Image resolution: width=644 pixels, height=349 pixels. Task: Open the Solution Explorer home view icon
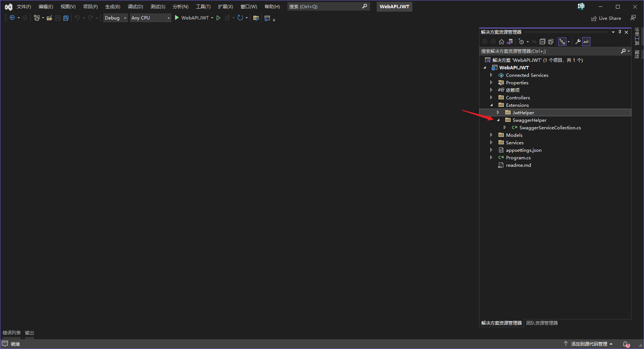501,42
